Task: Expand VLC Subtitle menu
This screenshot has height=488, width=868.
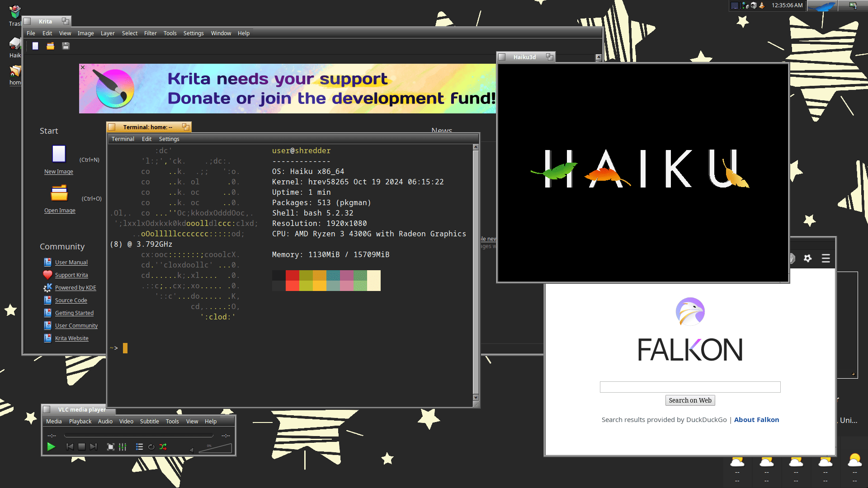Action: pyautogui.click(x=149, y=422)
